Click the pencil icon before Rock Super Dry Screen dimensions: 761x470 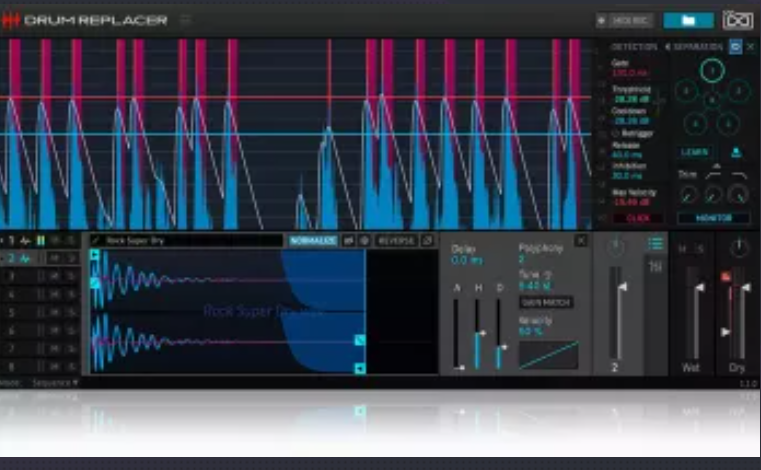coord(96,240)
